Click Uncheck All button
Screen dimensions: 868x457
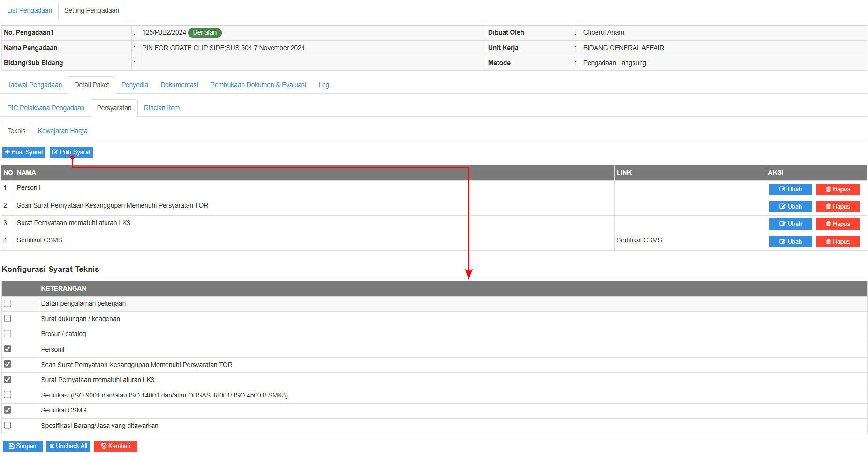pyautogui.click(x=68, y=446)
